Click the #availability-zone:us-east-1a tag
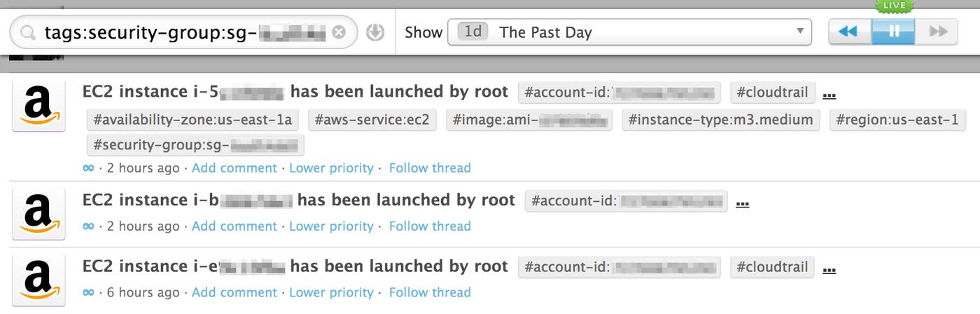 point(192,120)
